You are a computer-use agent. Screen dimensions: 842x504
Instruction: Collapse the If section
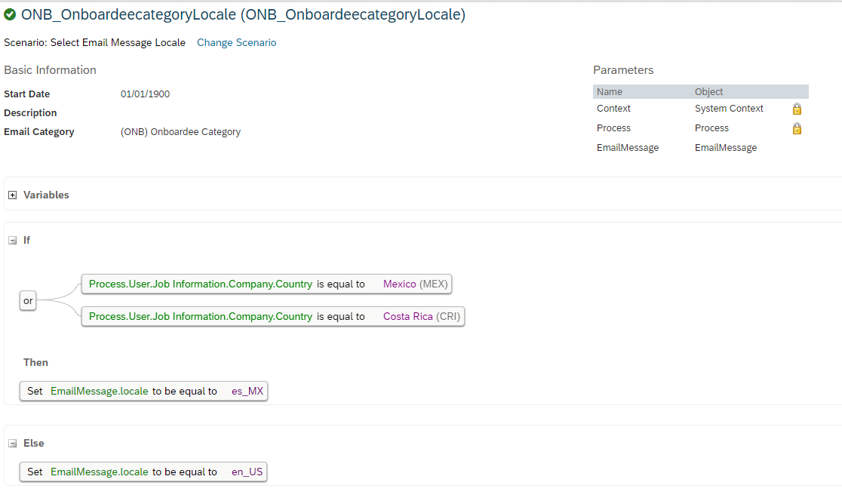(12, 241)
